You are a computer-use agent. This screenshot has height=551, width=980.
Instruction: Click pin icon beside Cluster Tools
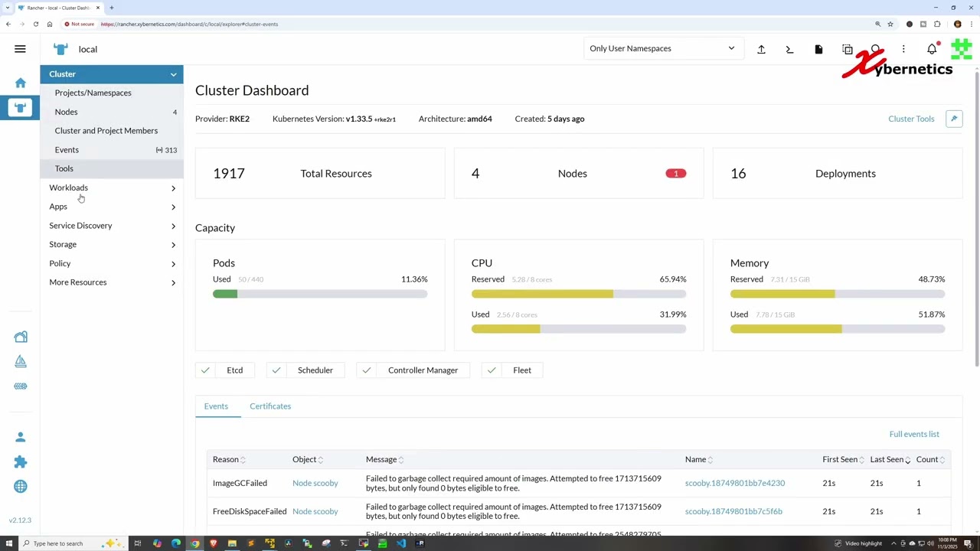954,119
